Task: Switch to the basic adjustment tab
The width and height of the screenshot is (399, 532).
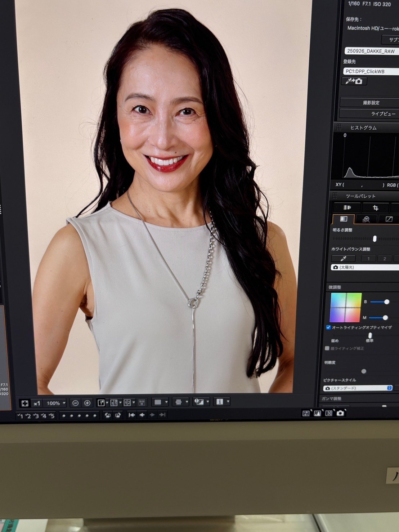Action: coord(344,219)
